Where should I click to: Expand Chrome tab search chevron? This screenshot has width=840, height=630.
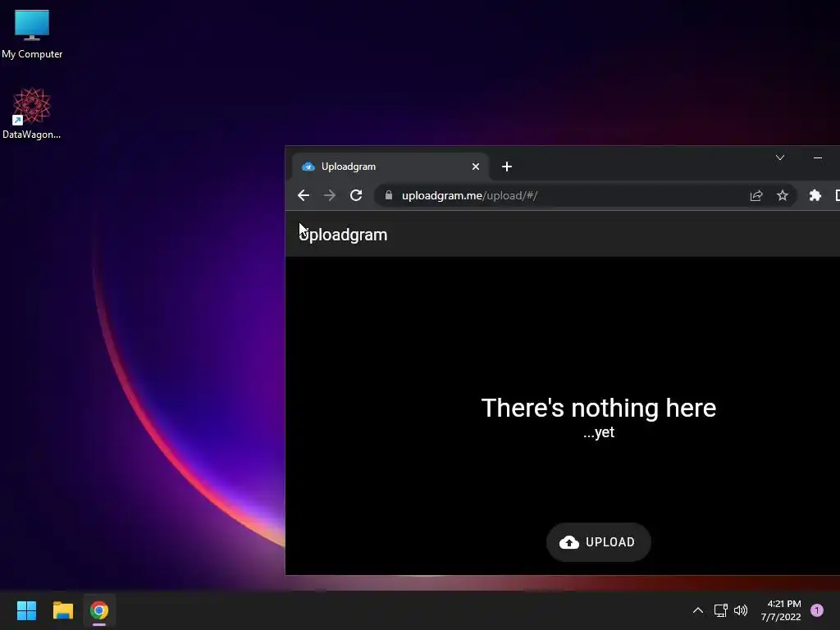(780, 157)
